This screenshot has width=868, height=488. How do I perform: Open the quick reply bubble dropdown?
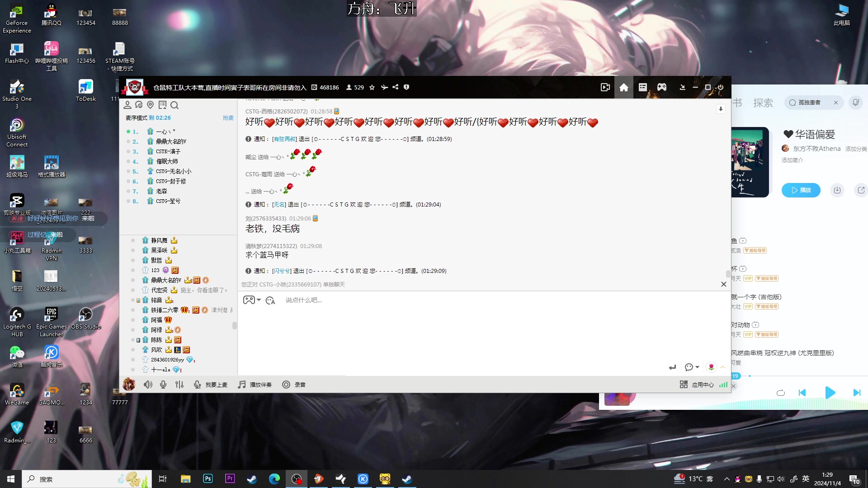[692, 367]
